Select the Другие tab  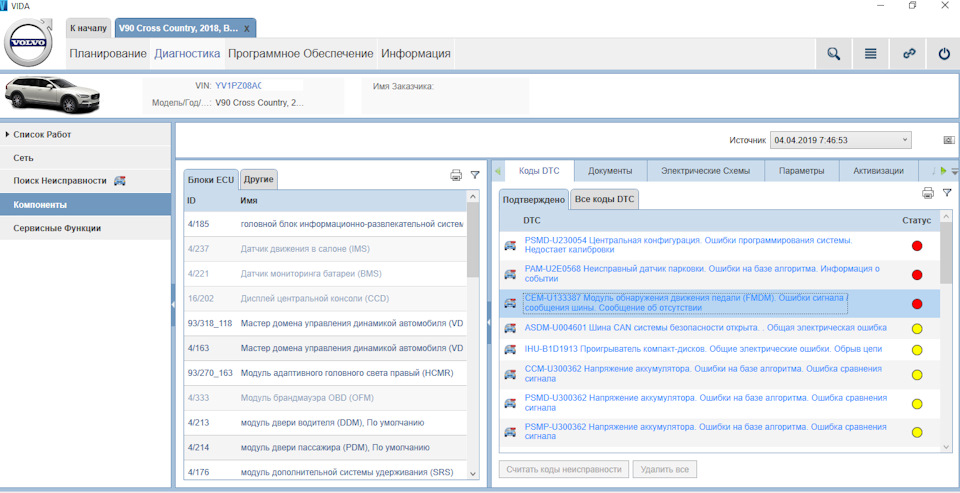(x=259, y=179)
